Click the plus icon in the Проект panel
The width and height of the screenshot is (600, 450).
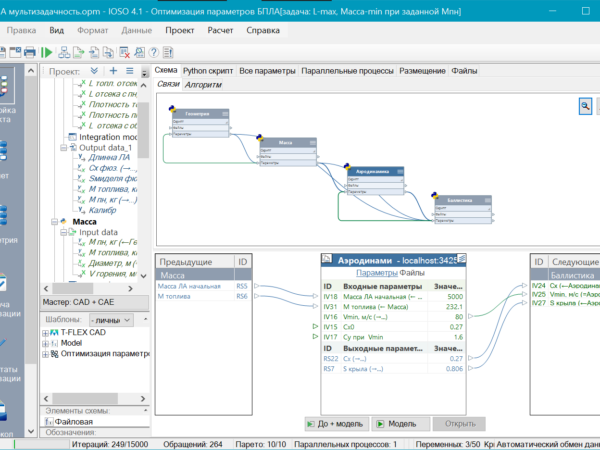tap(113, 71)
